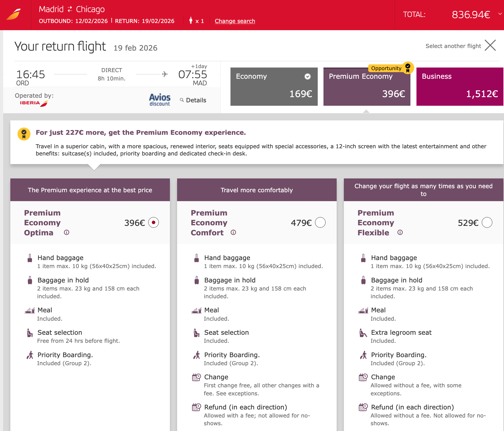
Task: Expand the total price dropdown chevron
Action: (x=500, y=14)
